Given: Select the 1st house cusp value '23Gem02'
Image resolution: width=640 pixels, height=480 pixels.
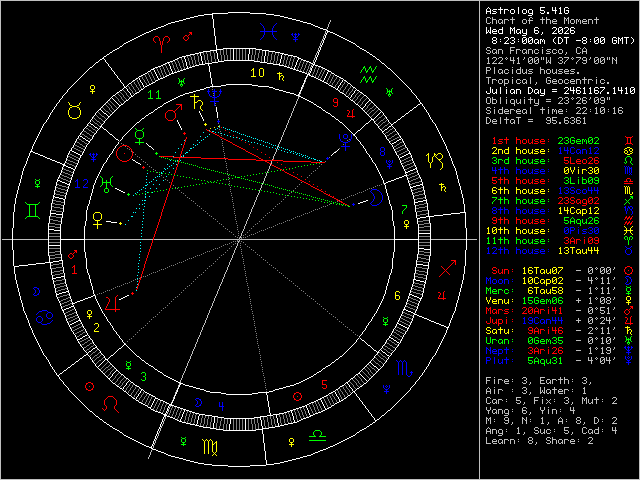Looking at the screenshot, I should pyautogui.click(x=578, y=141).
